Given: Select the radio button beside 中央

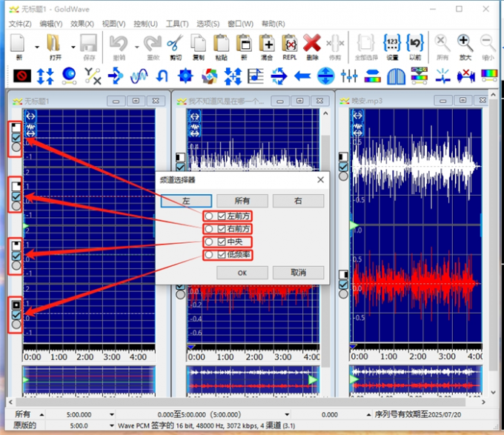Looking at the screenshot, I should (209, 242).
